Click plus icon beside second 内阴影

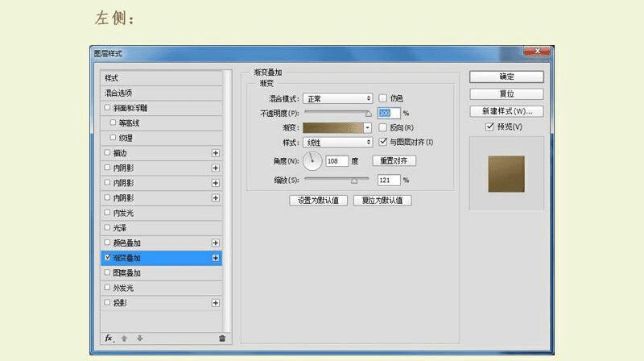(x=215, y=183)
